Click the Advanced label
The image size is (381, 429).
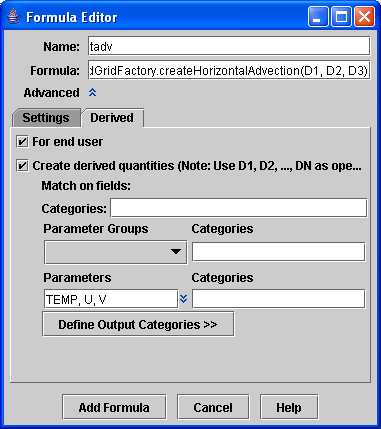click(x=51, y=93)
